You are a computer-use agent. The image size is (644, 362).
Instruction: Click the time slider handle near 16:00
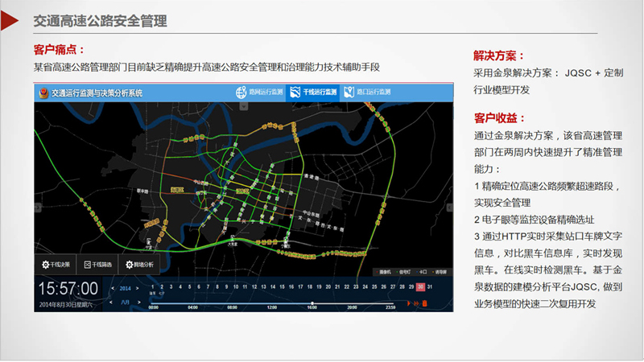(312, 303)
